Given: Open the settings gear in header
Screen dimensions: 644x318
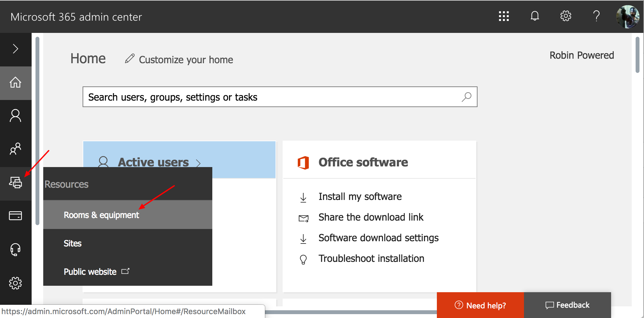Looking at the screenshot, I should pyautogui.click(x=566, y=16).
